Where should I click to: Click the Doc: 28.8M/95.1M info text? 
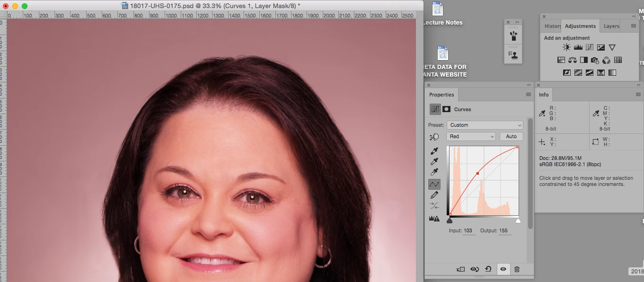(x=560, y=158)
